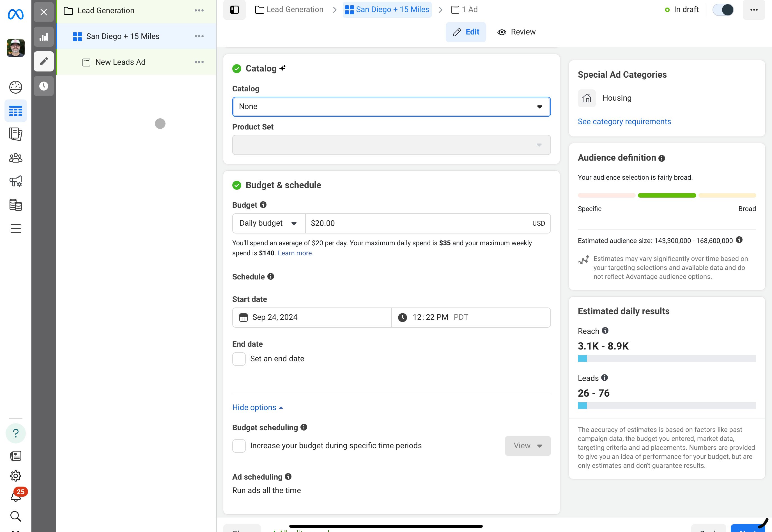Click the Meta logo icon
Image resolution: width=772 pixels, height=532 pixels.
[x=15, y=14]
